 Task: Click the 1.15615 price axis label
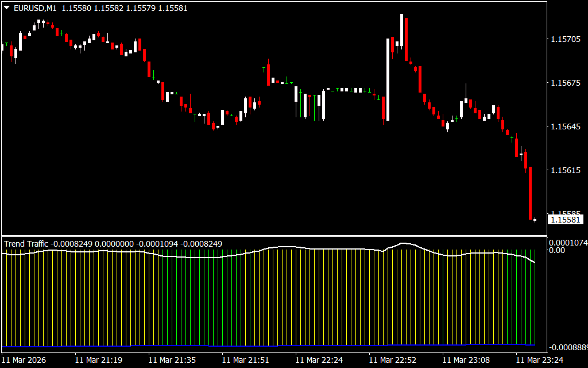pyautogui.click(x=565, y=170)
